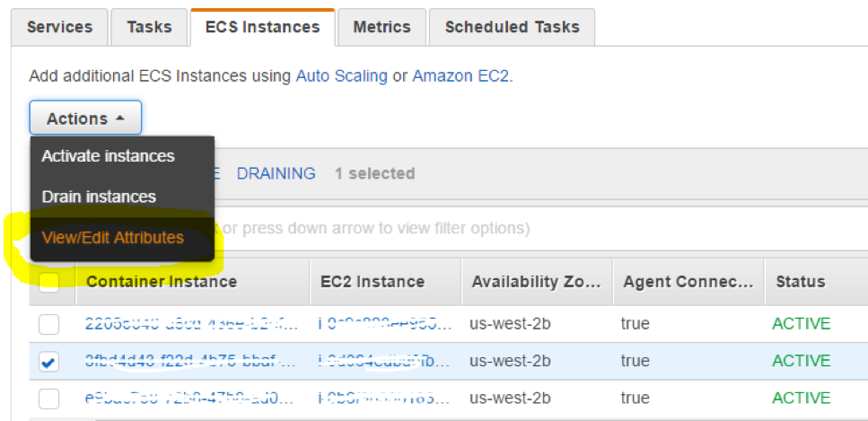This screenshot has width=868, height=421.
Task: Check the third container instance row
Action: coord(48,398)
